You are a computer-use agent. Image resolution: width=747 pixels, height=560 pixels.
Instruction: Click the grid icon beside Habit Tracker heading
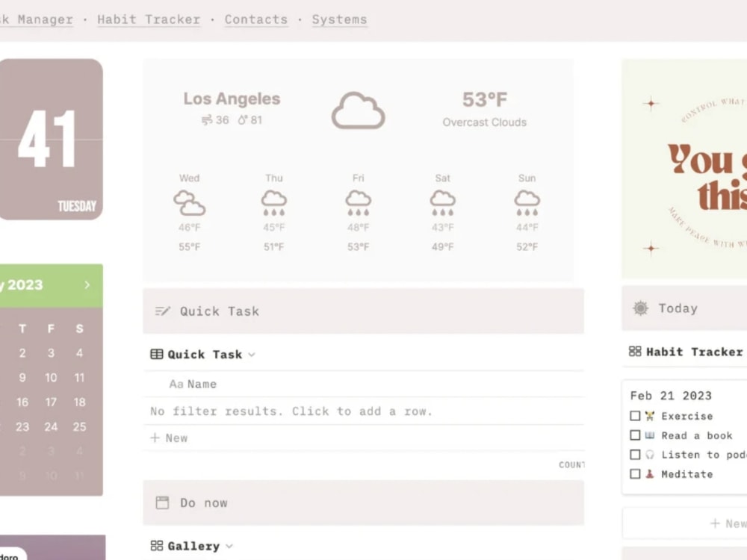point(636,352)
